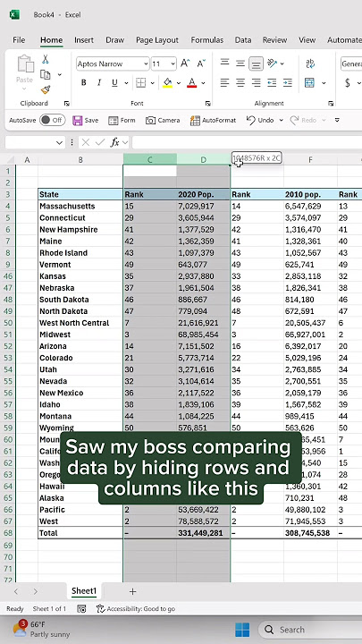Apply the red Font Color
Screen dimensions: 362x644
coord(191,82)
